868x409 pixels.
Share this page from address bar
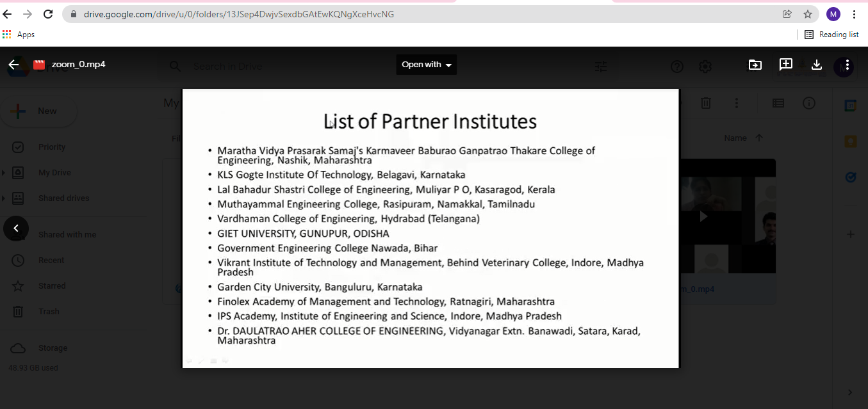tap(787, 14)
